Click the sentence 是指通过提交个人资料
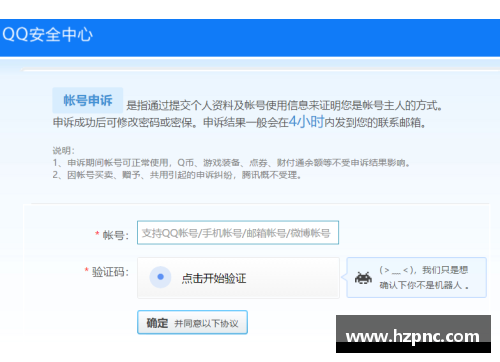This screenshot has width=500, height=362. (284, 105)
